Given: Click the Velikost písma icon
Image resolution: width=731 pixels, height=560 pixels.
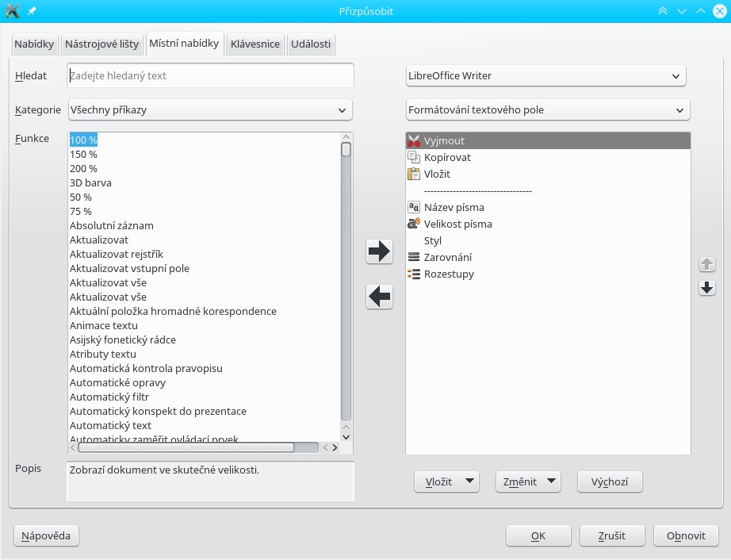Looking at the screenshot, I should click(x=414, y=224).
